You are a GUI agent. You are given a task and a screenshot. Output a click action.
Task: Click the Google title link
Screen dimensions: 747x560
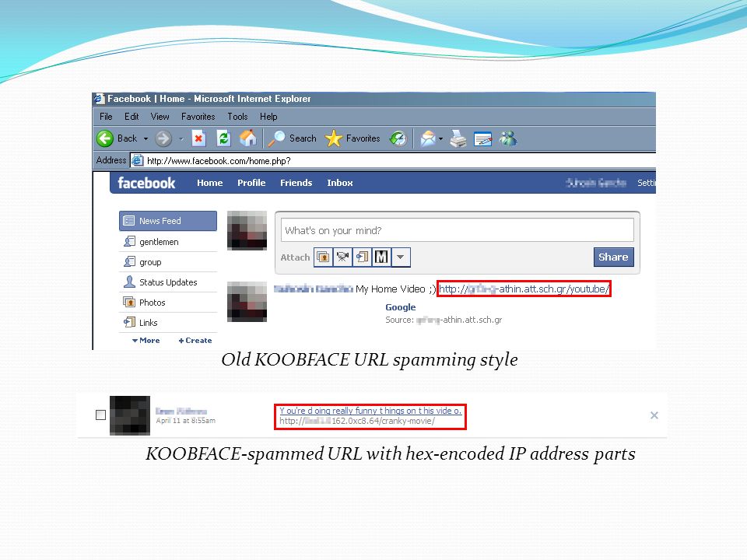[401, 308]
